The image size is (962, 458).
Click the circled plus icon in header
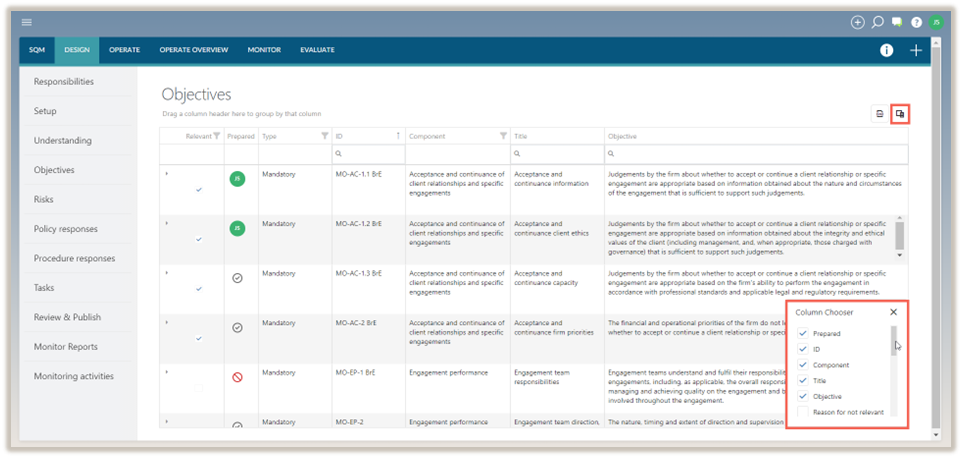click(857, 22)
